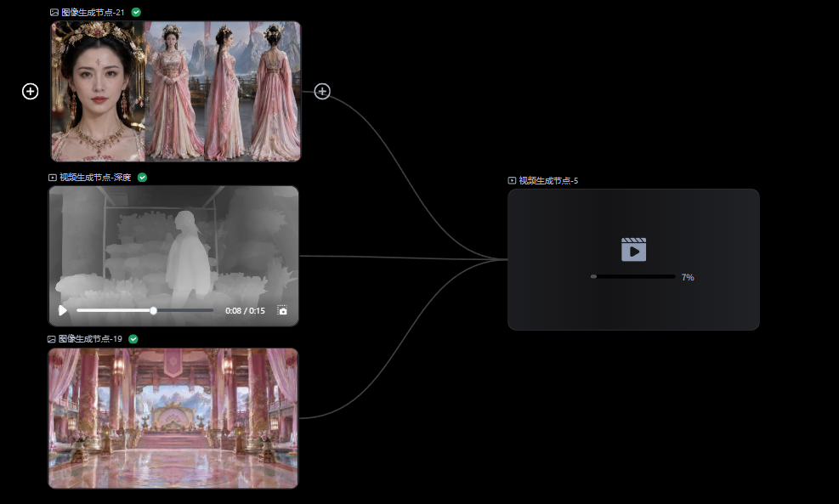
Task: Click the image icon beside 图像生成节点-21 label
Action: pos(54,12)
